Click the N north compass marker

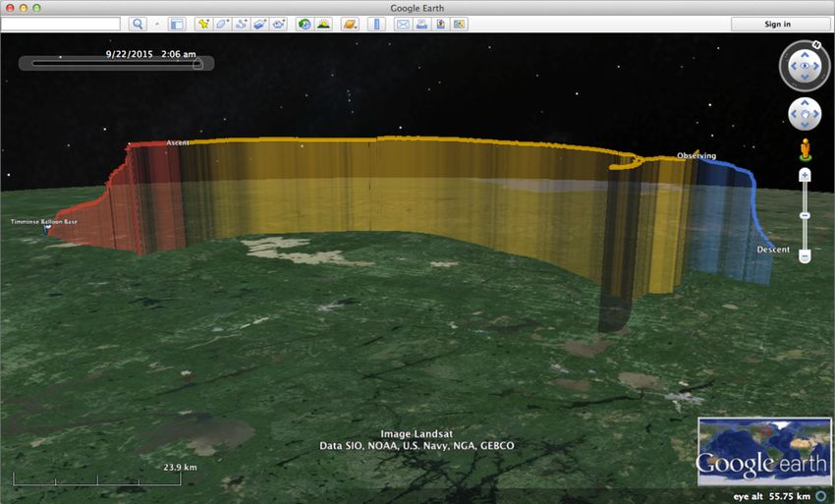point(815,44)
